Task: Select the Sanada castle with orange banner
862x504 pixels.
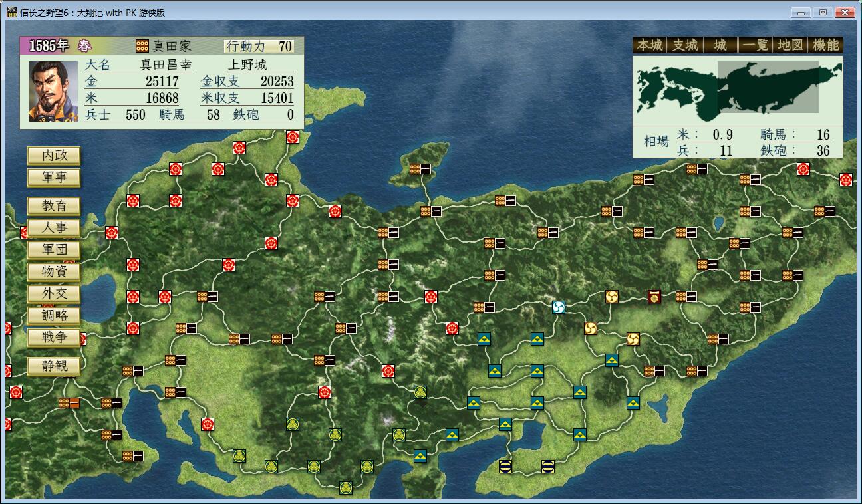Action: pyautogui.click(x=69, y=402)
